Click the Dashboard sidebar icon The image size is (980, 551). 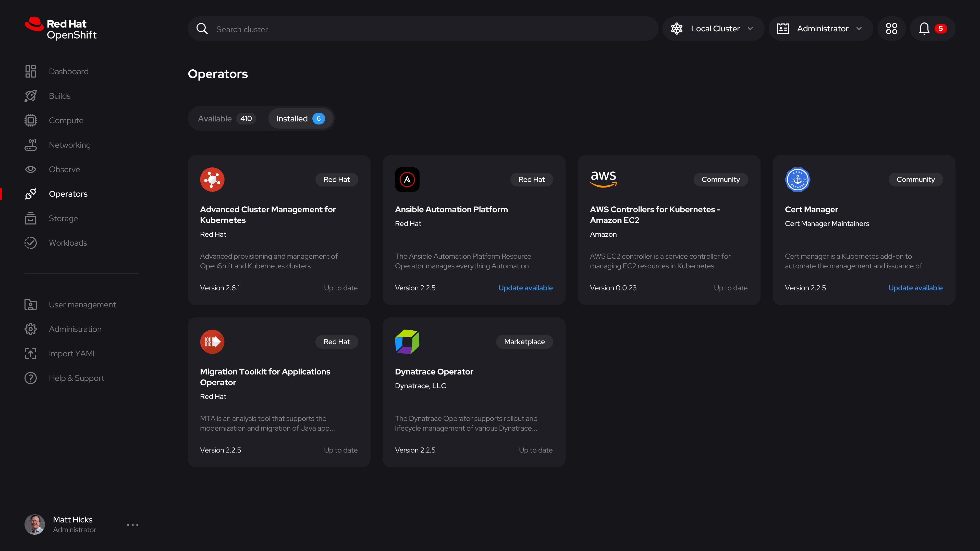click(30, 71)
